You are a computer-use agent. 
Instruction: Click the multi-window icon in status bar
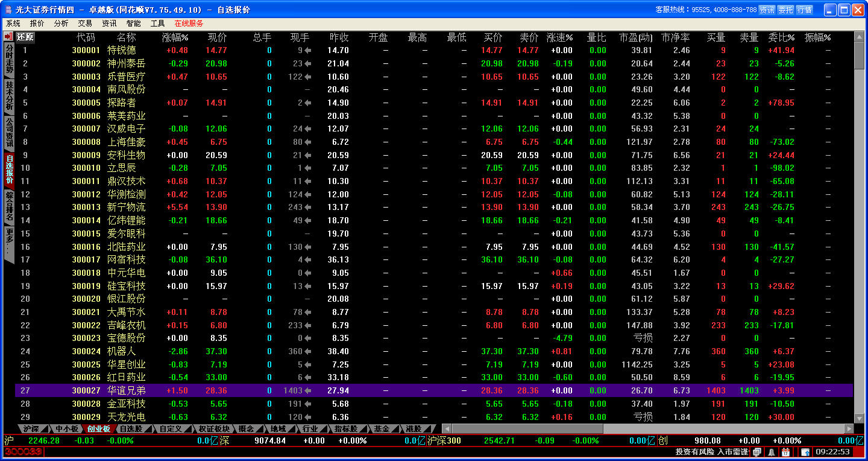757,452
